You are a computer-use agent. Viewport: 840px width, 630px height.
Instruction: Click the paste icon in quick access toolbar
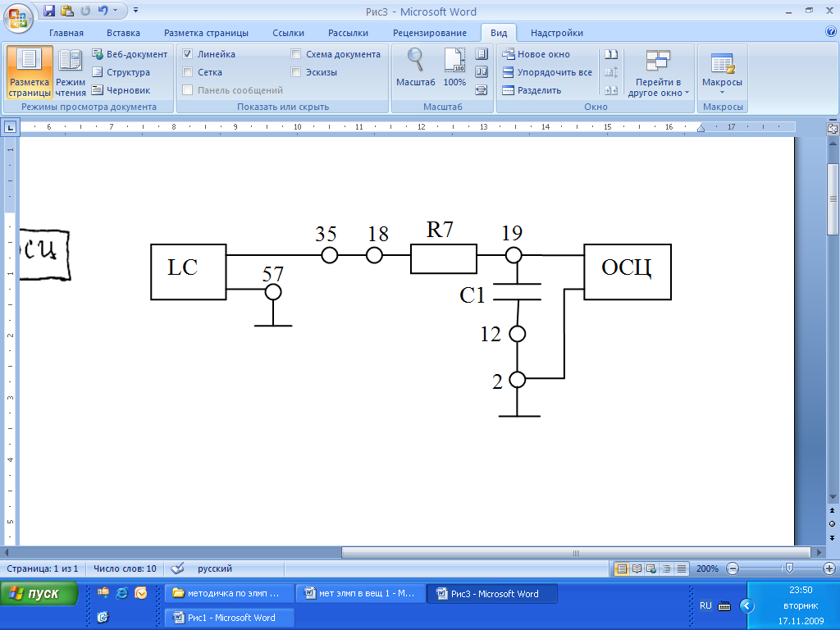point(67,11)
